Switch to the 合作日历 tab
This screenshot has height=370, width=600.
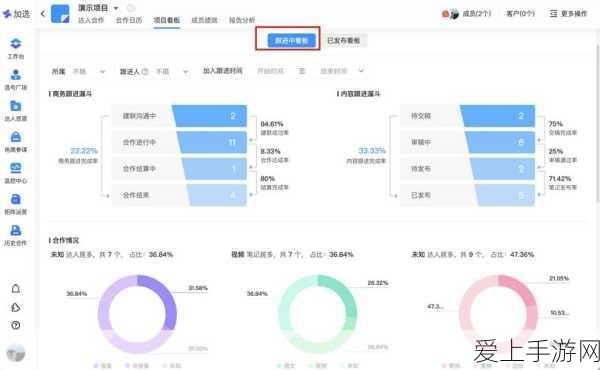pyautogui.click(x=129, y=20)
